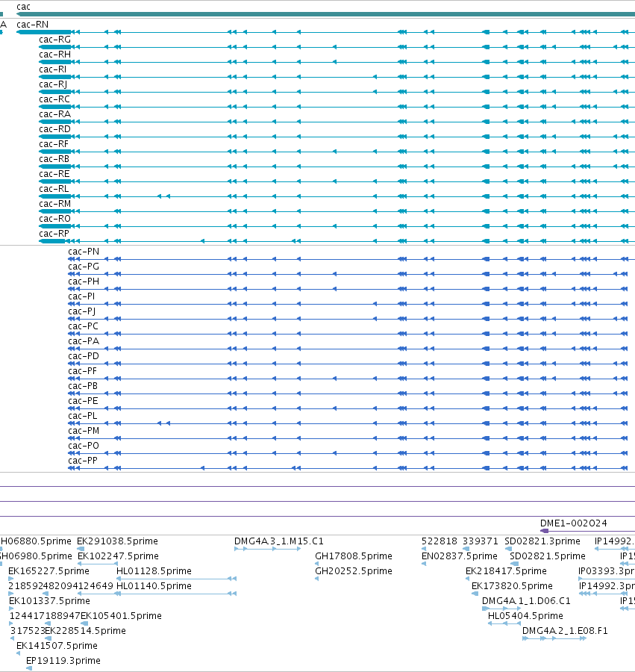635x672 pixels.
Task: Select the EK101337.5prime EST label
Action: [x=50, y=601]
